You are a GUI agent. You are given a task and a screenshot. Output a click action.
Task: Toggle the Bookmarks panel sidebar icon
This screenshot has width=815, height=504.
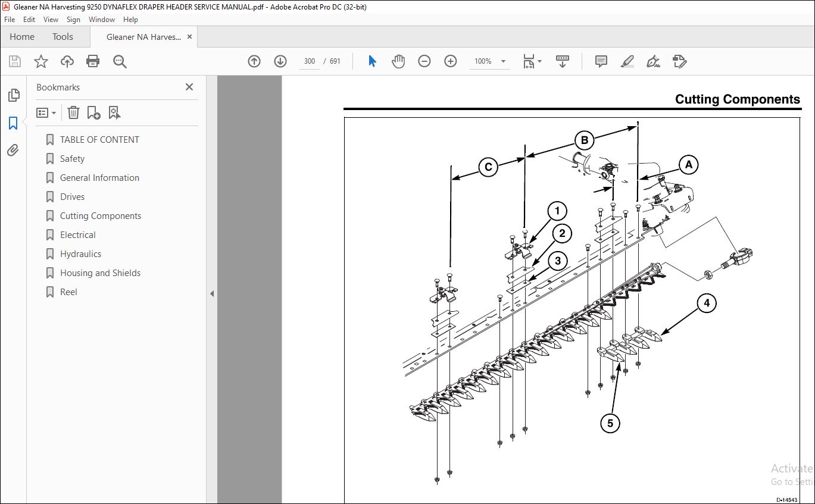click(x=13, y=123)
